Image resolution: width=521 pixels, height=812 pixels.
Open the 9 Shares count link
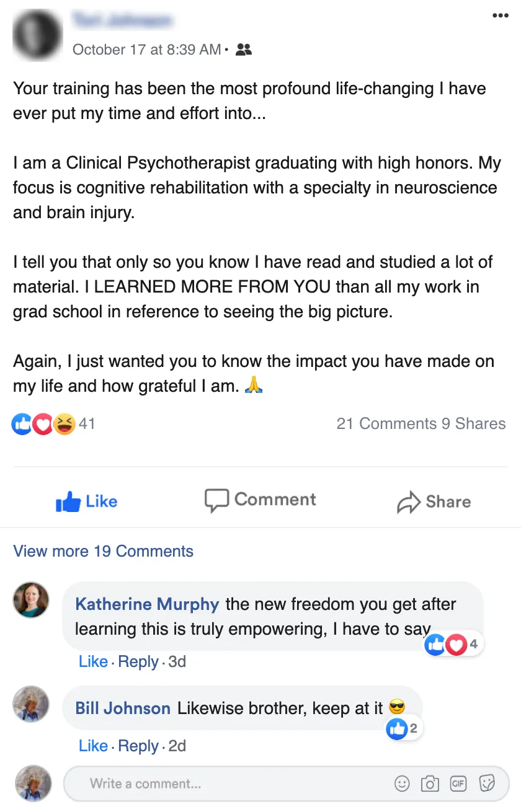click(474, 424)
